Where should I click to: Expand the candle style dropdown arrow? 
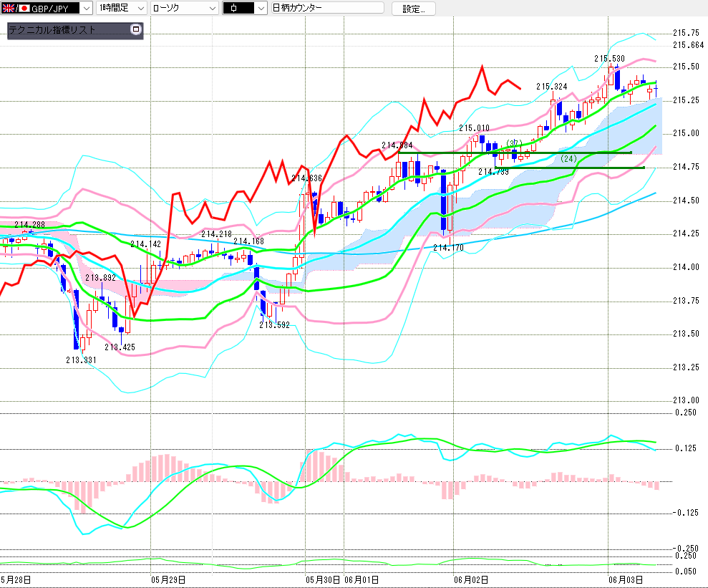coord(261,8)
